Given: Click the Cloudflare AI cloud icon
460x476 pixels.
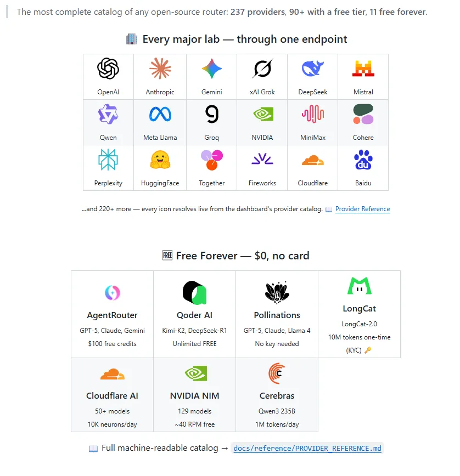Looking at the screenshot, I should (x=112, y=373).
